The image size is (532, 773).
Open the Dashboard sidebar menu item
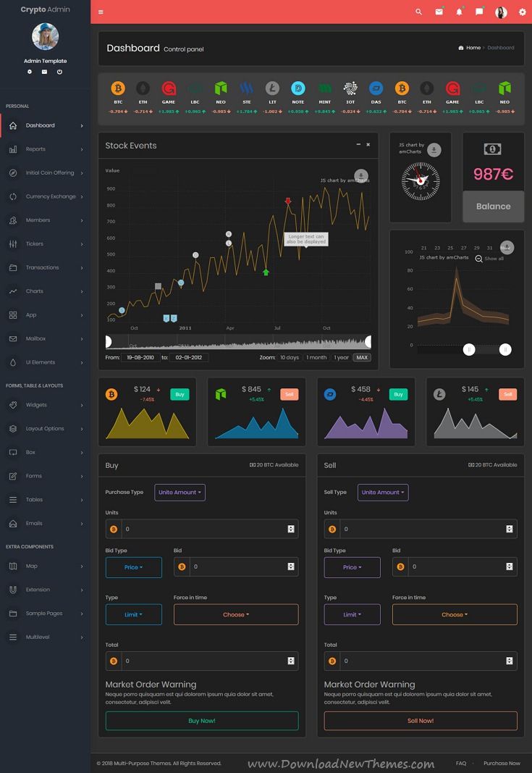coord(46,125)
